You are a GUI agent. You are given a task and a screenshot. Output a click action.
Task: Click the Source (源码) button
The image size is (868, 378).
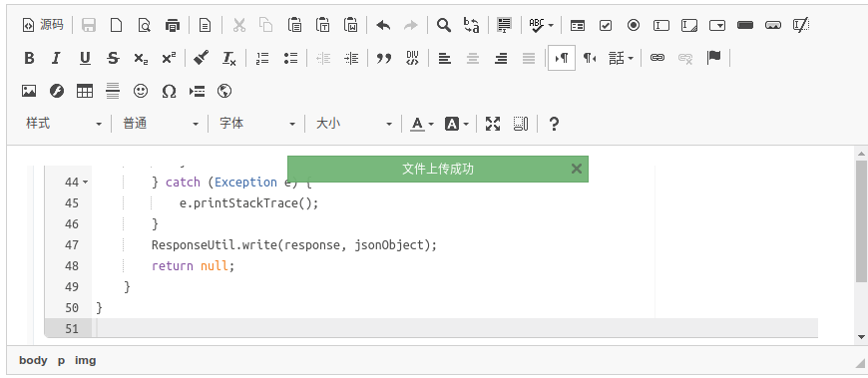[x=43, y=25]
